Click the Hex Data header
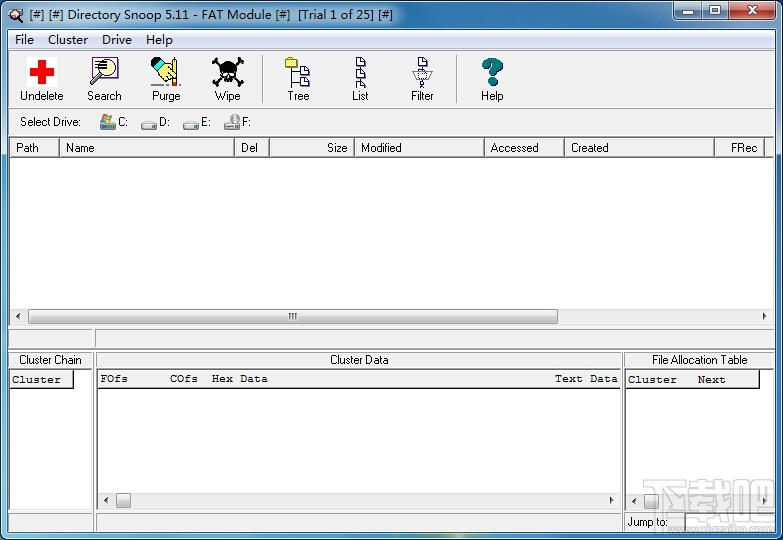Screen dimensions: 783x540 point(239,379)
